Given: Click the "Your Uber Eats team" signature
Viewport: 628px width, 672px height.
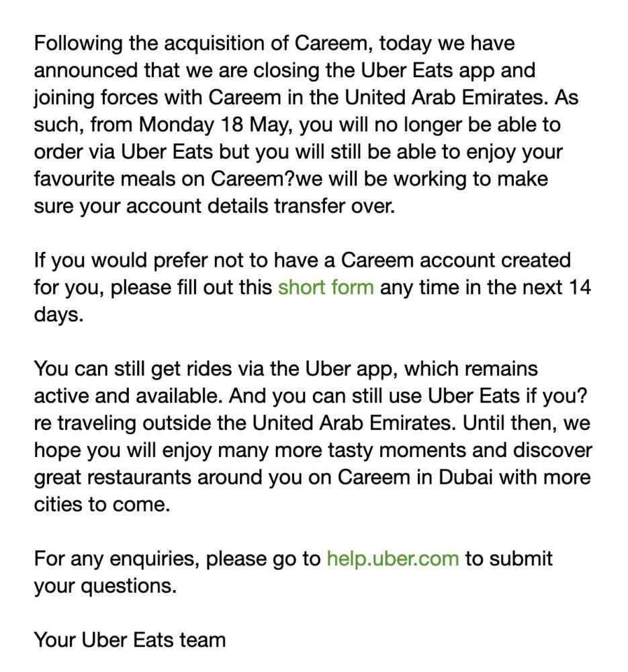Looking at the screenshot, I should click(130, 640).
